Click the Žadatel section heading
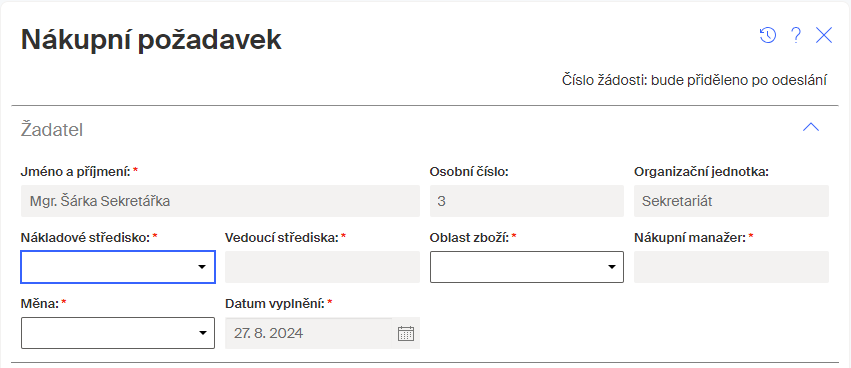This screenshot has height=368, width=851. pyautogui.click(x=52, y=130)
